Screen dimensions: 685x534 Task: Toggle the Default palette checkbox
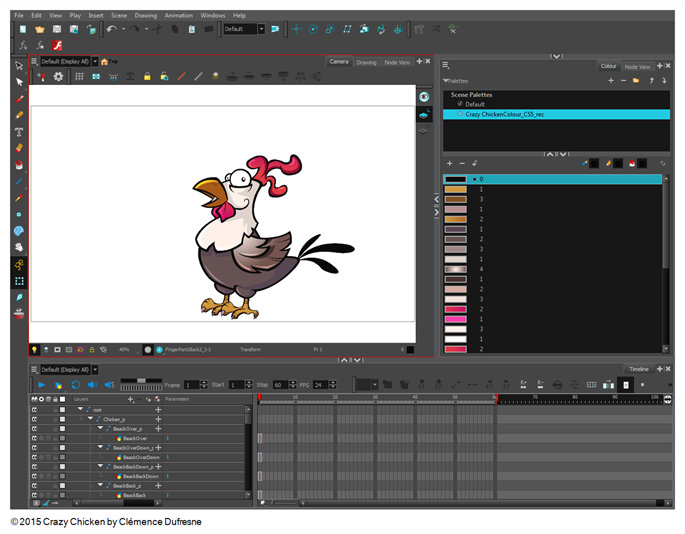[460, 104]
